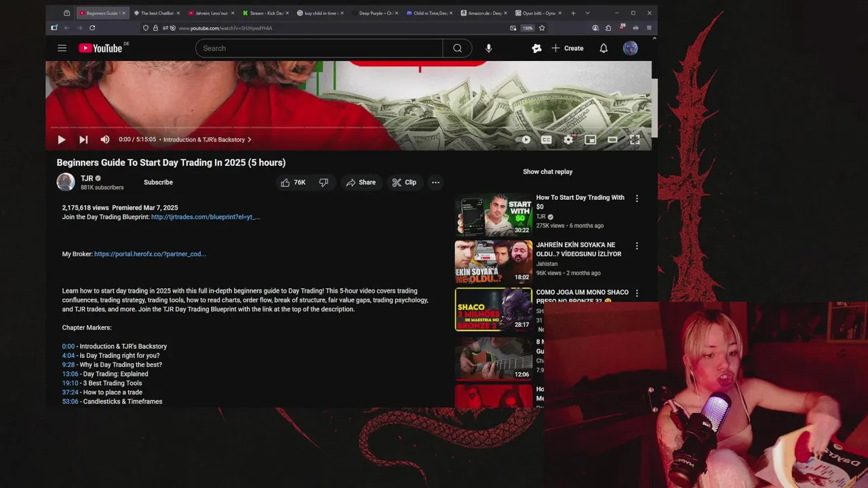Open menu for 'How To Start Day Trading' video

tap(637, 199)
